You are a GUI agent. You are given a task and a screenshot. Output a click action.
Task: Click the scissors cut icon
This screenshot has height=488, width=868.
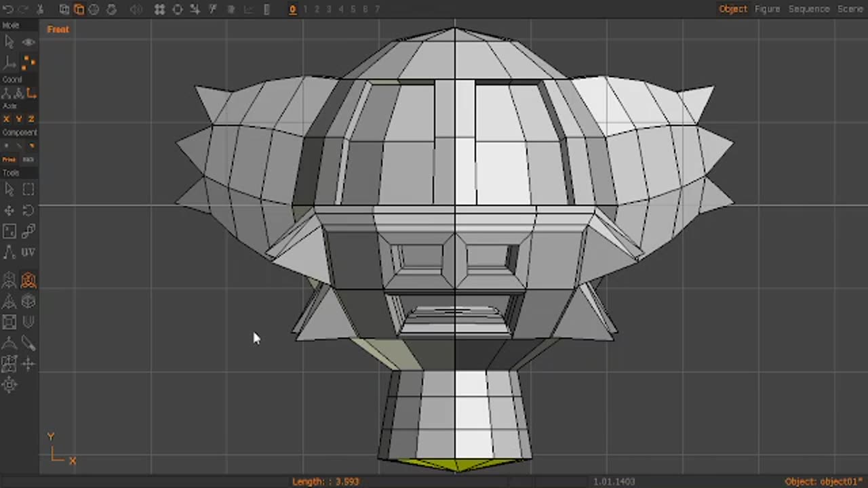point(40,9)
